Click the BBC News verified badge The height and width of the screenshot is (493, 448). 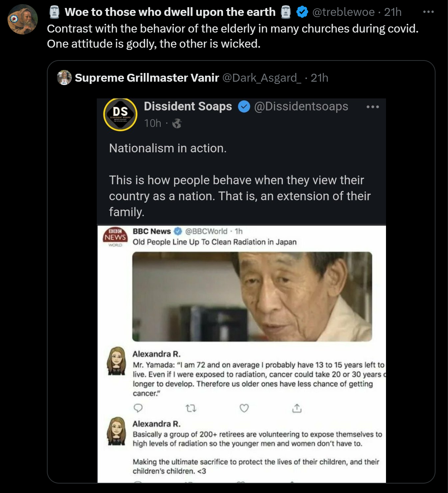click(x=178, y=231)
